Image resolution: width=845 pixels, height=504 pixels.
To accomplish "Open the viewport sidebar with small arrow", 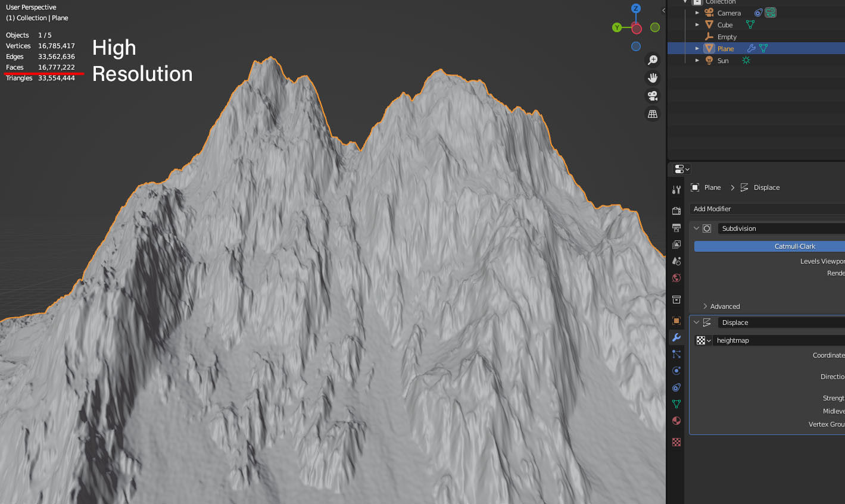I will coord(663,10).
